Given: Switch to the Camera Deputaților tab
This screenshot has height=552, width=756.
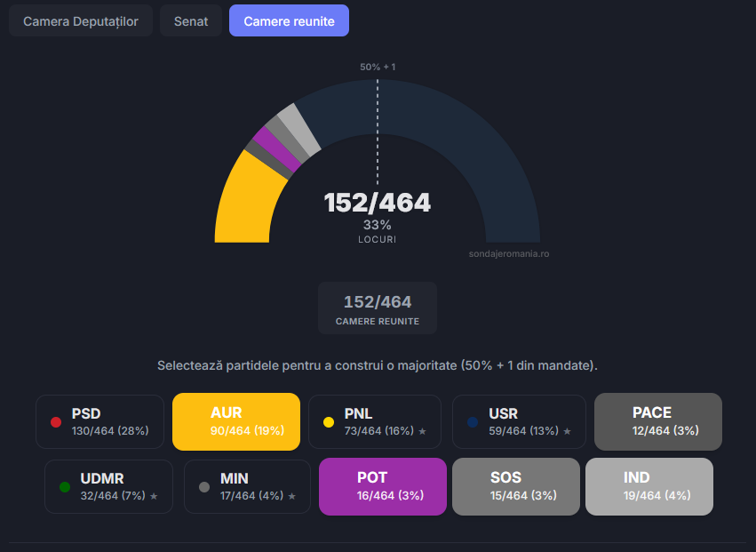Looking at the screenshot, I should coord(81,20).
